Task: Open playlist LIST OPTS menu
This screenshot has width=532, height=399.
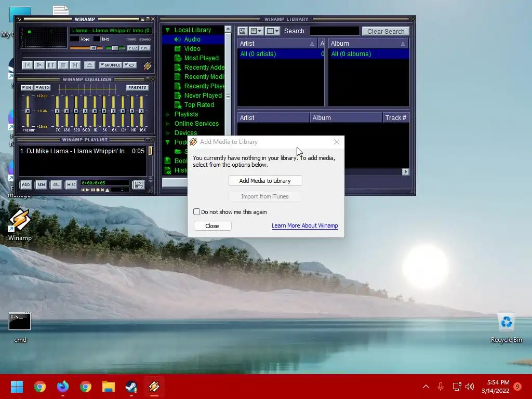Action: pos(138,184)
